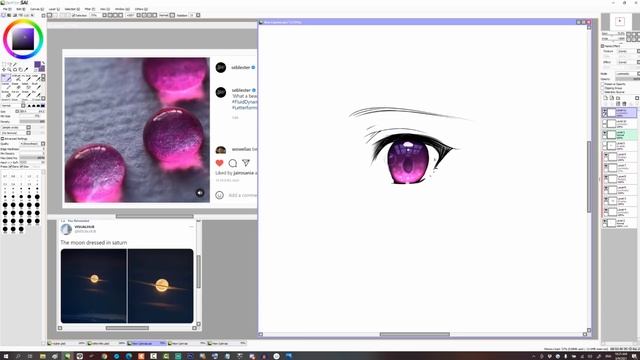The image size is (640, 360).
Task: Toggle the HSV slider panel icon
Action: coord(15,15)
